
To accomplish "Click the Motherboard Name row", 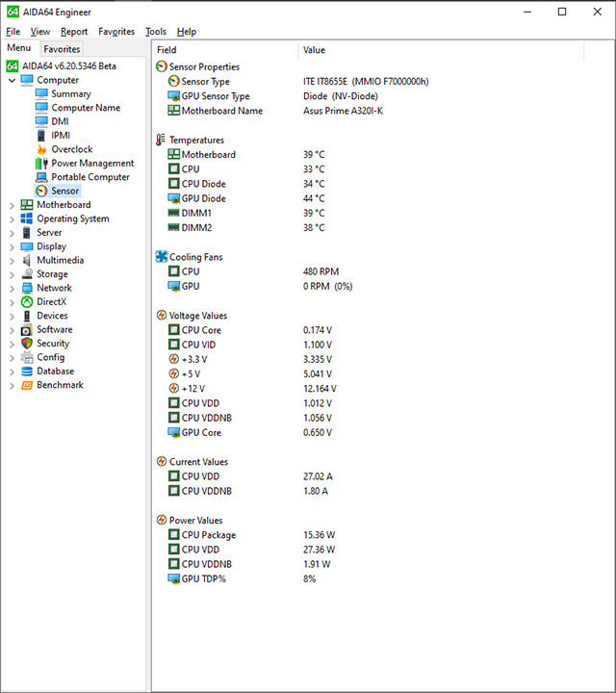I will tap(369, 111).
